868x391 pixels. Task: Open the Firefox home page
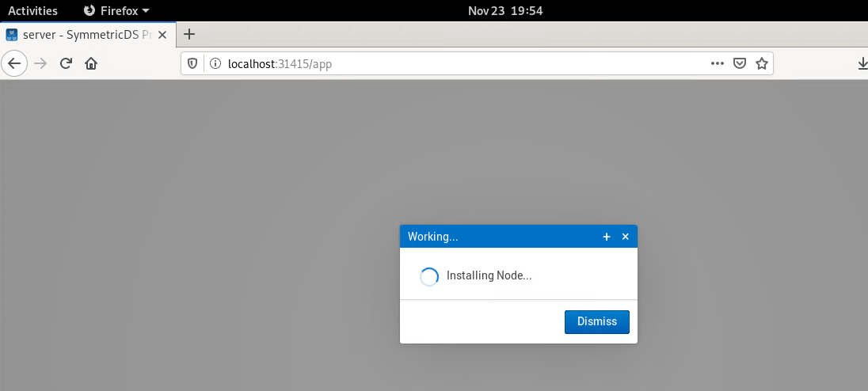tap(91, 64)
